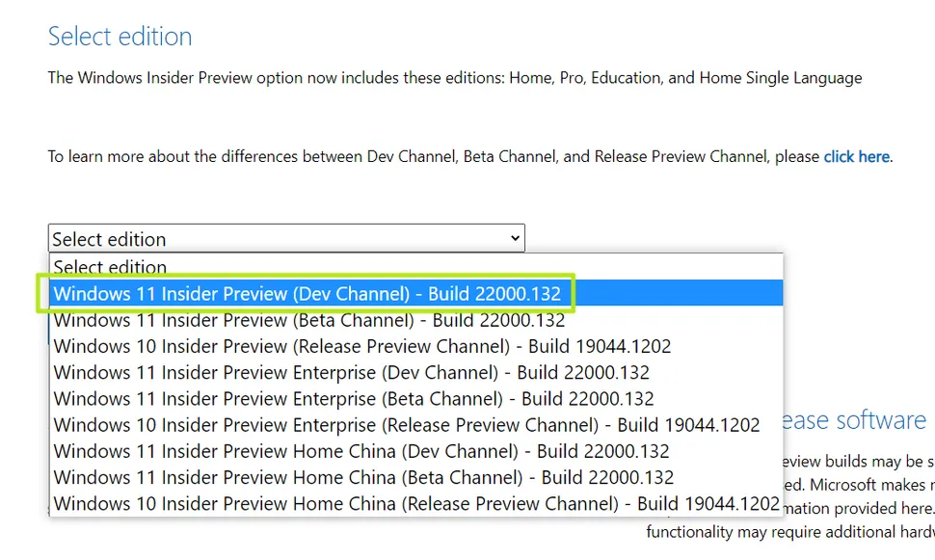Select Windows 10 Home China Release Preview
Viewport: 935px width, 560px height.
pyautogui.click(x=415, y=503)
